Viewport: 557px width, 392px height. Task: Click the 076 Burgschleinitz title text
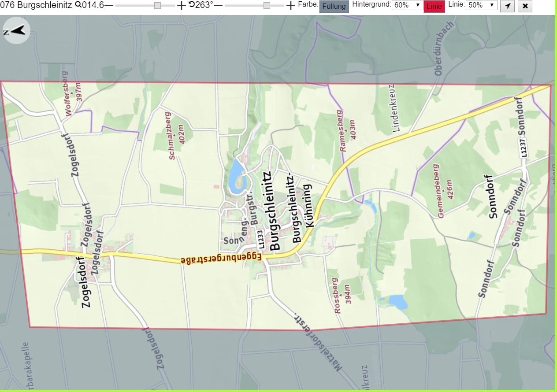(x=36, y=5)
